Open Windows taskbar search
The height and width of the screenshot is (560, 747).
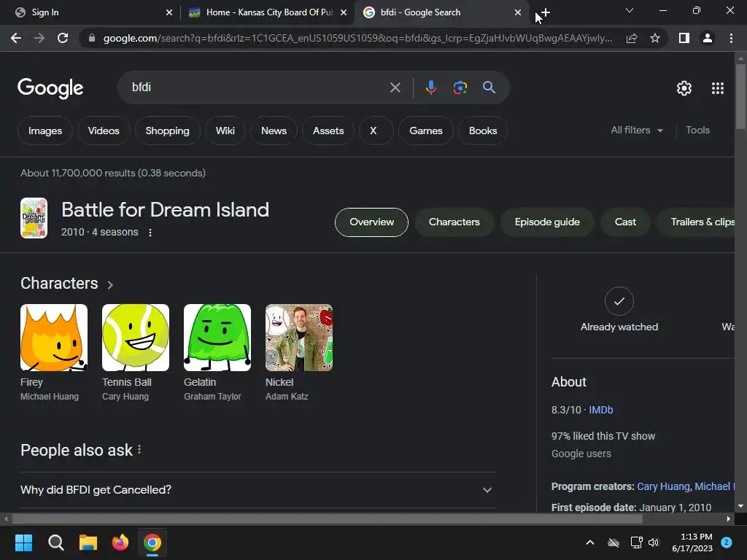click(x=55, y=542)
